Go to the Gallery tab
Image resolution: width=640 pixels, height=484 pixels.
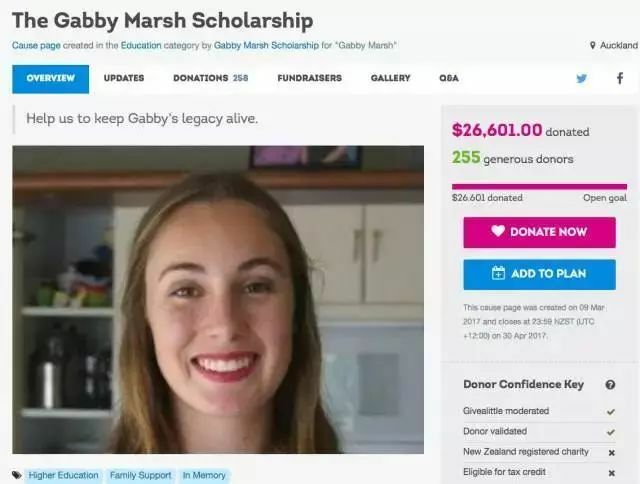pos(391,78)
